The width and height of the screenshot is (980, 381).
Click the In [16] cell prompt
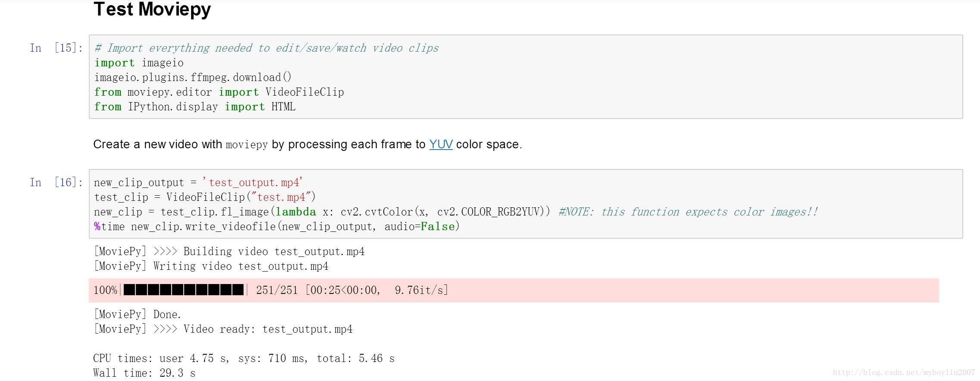click(56, 182)
